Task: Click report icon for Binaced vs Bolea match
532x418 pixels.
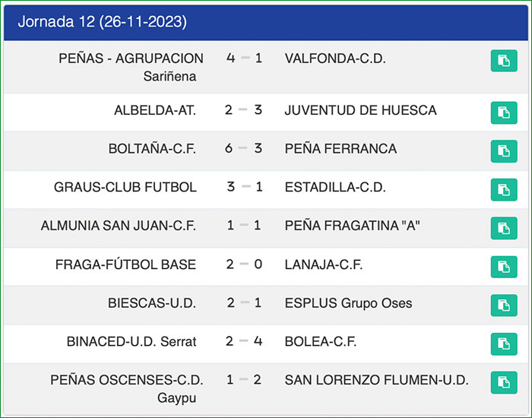Action: [x=504, y=344]
